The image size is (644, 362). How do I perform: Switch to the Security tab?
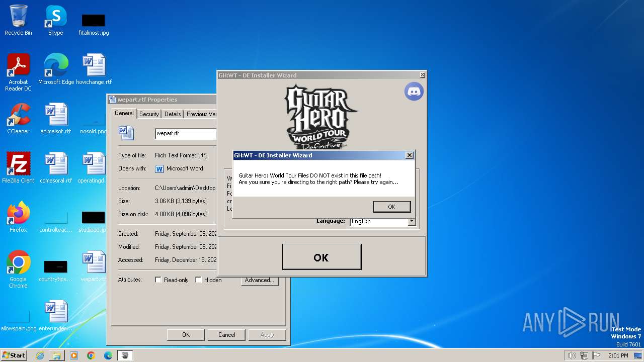[149, 114]
